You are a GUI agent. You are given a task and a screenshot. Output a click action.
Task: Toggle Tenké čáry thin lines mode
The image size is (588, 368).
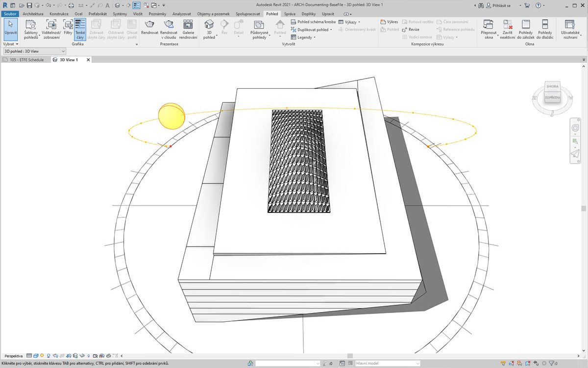[80, 29]
